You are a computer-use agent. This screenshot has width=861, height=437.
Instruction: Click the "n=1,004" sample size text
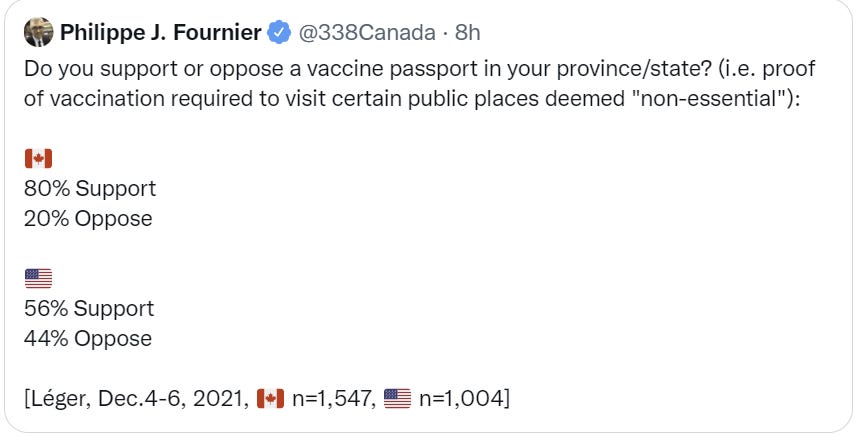(463, 399)
